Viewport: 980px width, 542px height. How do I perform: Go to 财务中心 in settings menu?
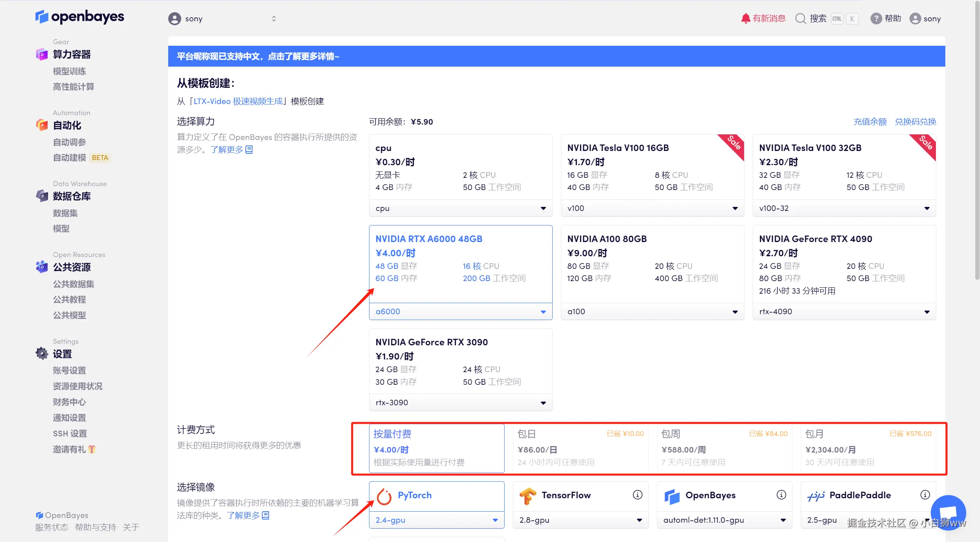pyautogui.click(x=69, y=402)
